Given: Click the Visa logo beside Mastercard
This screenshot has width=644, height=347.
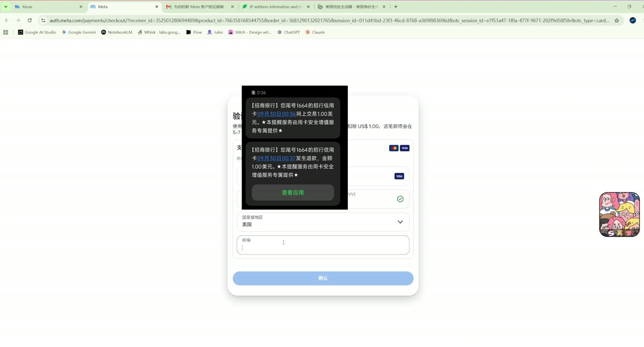Looking at the screenshot, I should 405,148.
